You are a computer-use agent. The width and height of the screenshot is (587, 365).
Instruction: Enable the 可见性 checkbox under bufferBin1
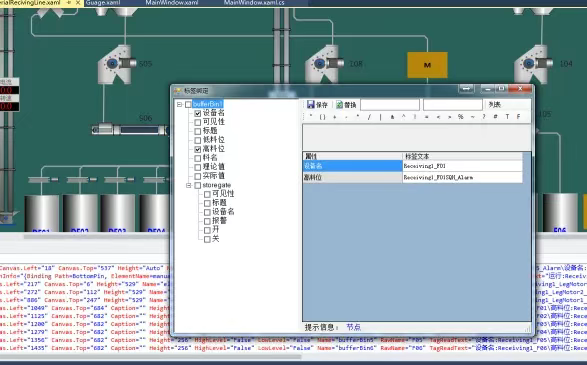tap(198, 122)
